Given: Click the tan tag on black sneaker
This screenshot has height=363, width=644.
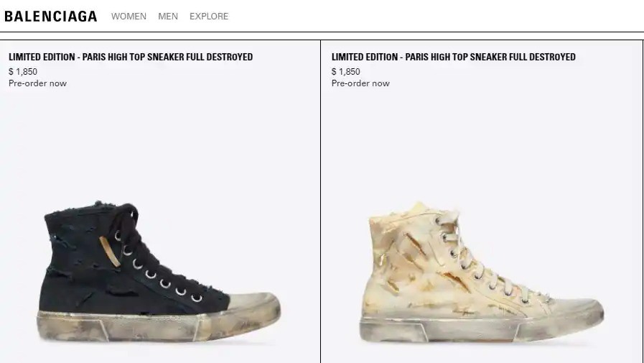Looking at the screenshot, I should coord(109,251).
